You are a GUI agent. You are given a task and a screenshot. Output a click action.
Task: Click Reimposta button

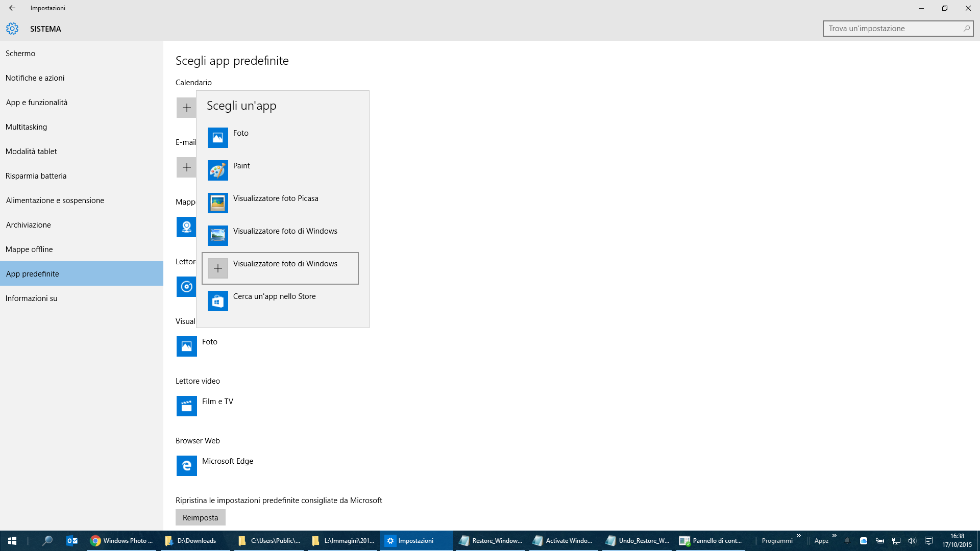(x=201, y=517)
